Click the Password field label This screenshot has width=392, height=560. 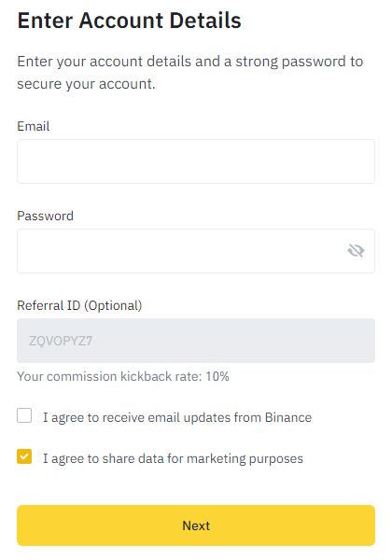click(46, 217)
